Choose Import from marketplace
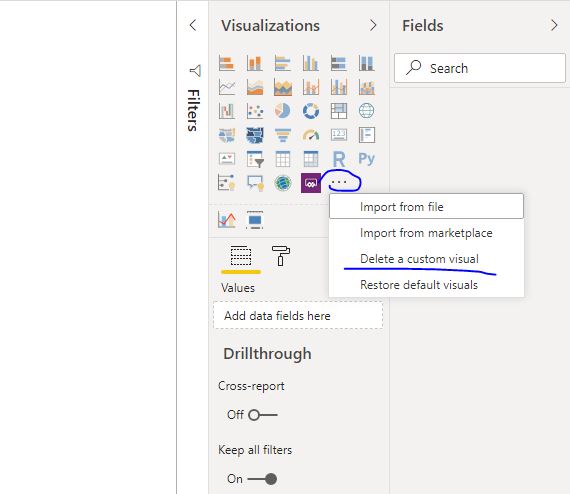The width and height of the screenshot is (570, 494). [x=426, y=233]
